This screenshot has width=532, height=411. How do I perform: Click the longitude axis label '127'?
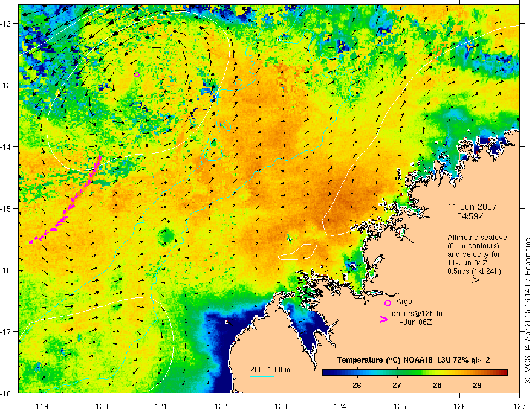(519, 406)
